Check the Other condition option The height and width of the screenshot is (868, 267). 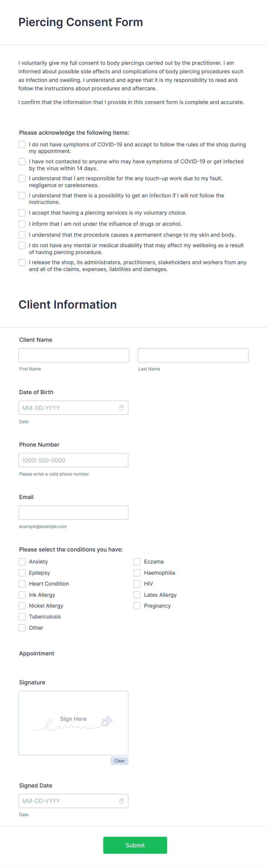[x=22, y=628]
